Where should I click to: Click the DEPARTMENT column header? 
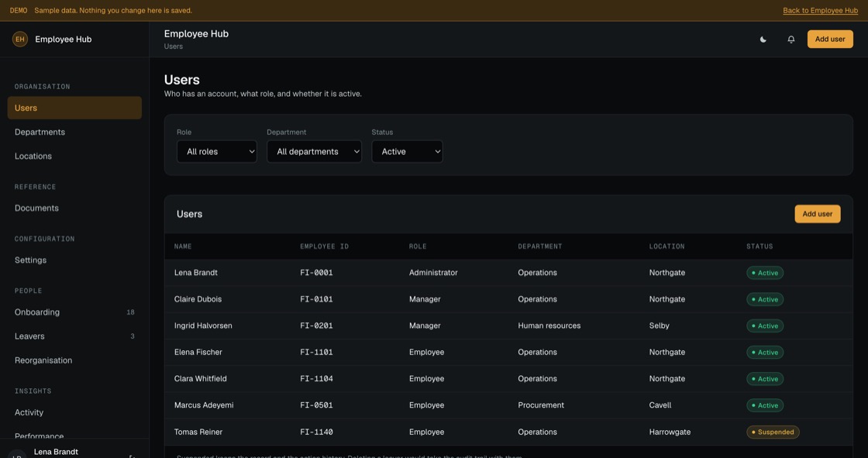(539, 246)
